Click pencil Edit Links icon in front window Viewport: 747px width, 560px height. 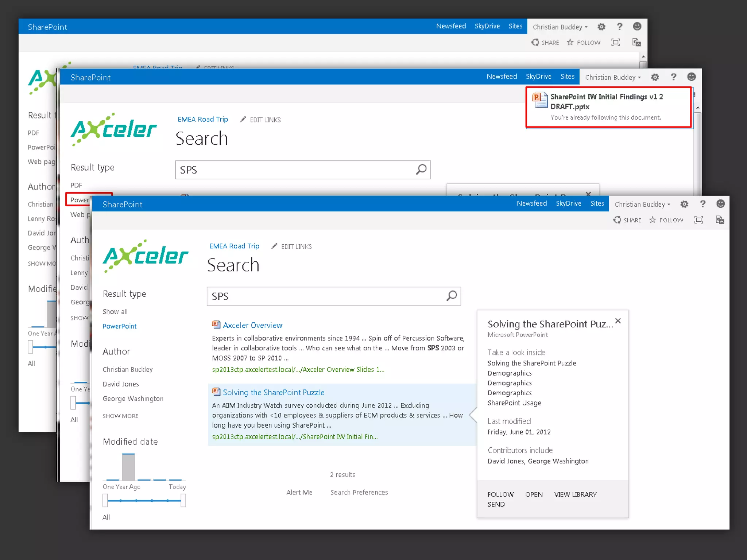[x=274, y=246]
